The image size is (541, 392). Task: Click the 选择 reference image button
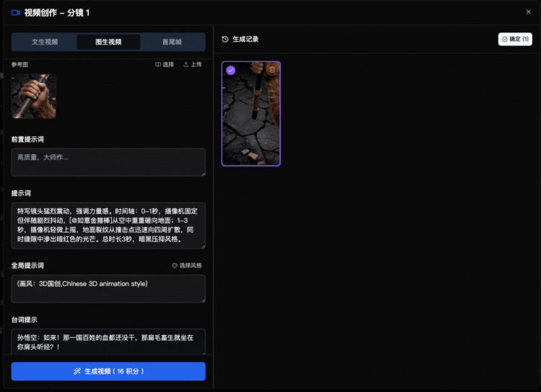tap(164, 65)
